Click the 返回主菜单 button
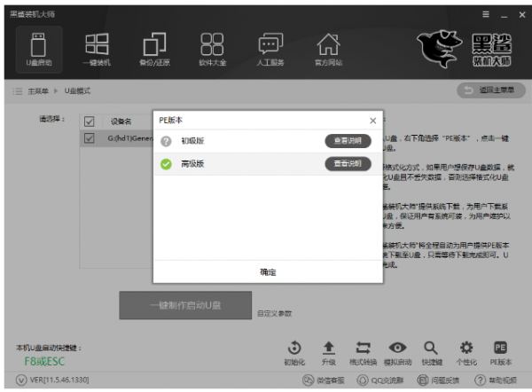Image resolution: width=532 pixels, height=392 pixels. (x=491, y=90)
